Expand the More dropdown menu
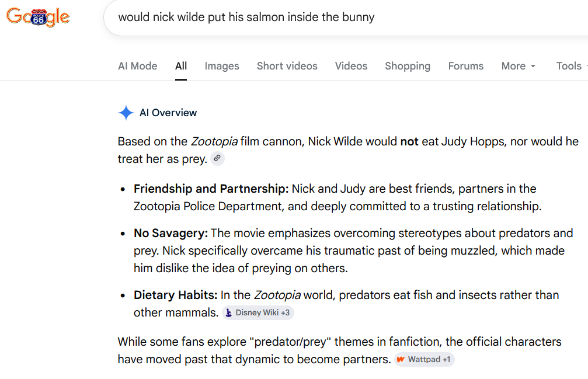The height and width of the screenshot is (379, 588). coord(519,66)
